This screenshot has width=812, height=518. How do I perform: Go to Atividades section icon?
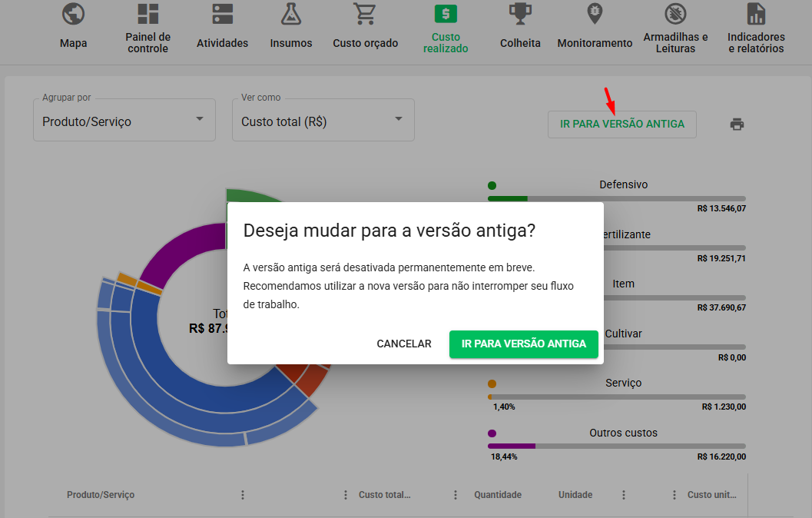222,14
